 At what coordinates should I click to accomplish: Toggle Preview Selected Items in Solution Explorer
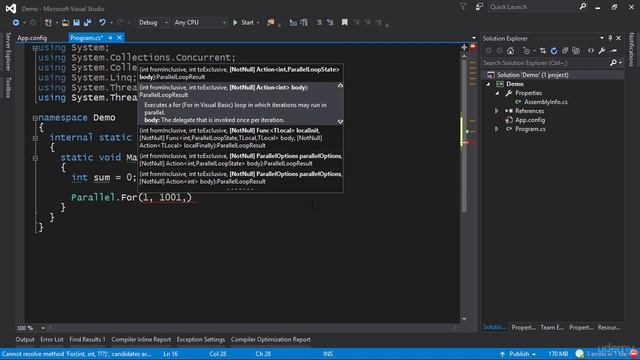pyautogui.click(x=613, y=51)
